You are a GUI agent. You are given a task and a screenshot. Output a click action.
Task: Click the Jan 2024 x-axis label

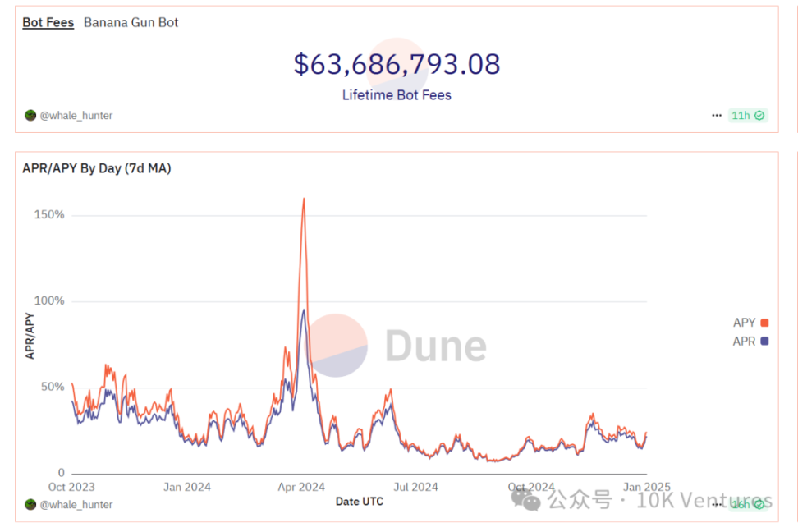(x=187, y=487)
